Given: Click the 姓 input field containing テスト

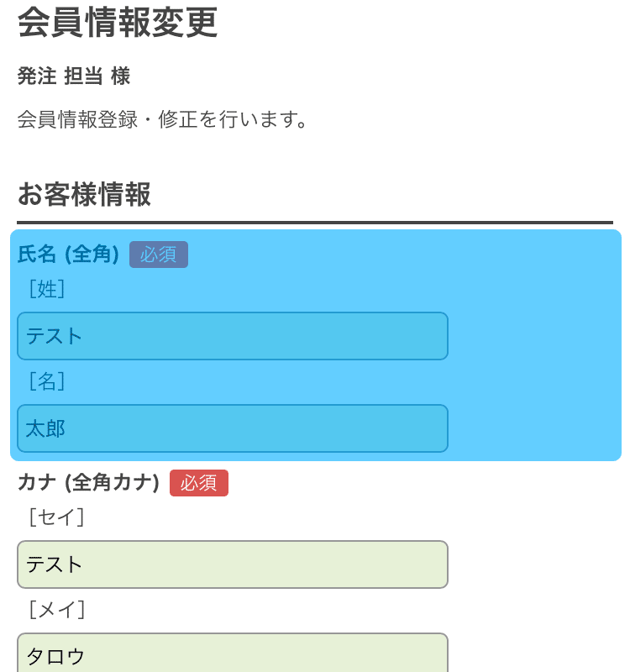Looking at the screenshot, I should 232,336.
